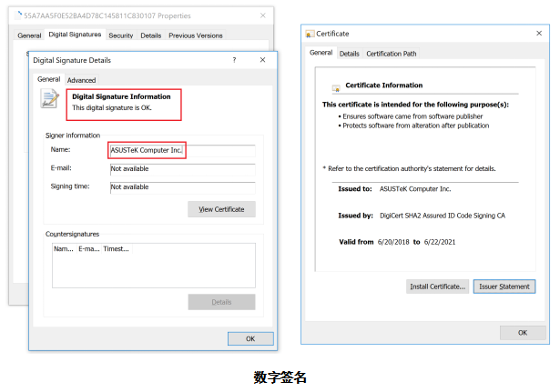Open the Issuer Statement
Screen dimensions: 560x392
click(x=504, y=286)
